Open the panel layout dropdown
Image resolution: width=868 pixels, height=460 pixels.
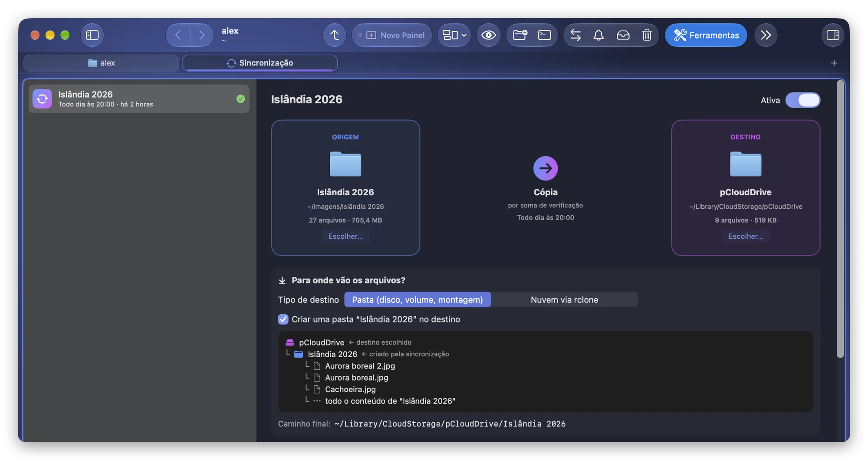454,35
